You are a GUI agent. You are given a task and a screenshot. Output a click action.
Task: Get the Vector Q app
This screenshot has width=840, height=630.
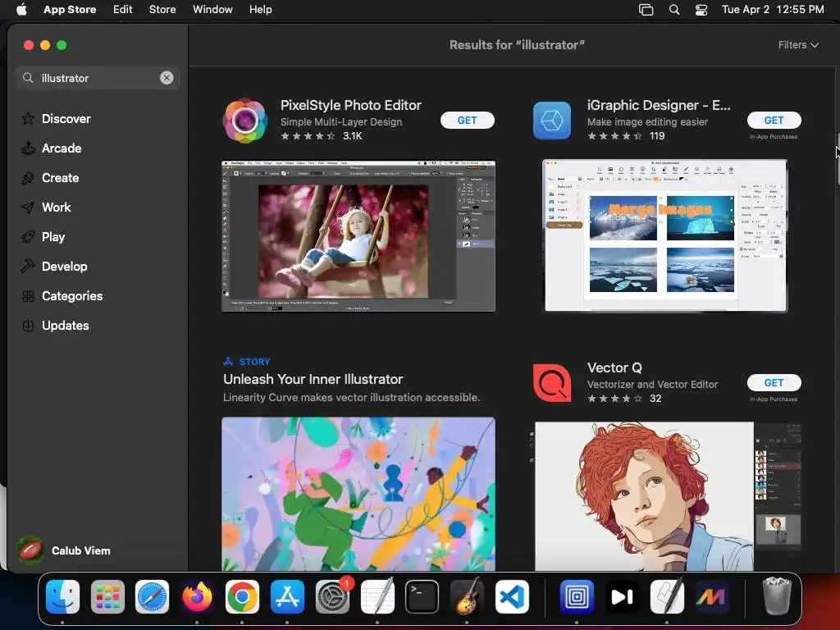(774, 382)
